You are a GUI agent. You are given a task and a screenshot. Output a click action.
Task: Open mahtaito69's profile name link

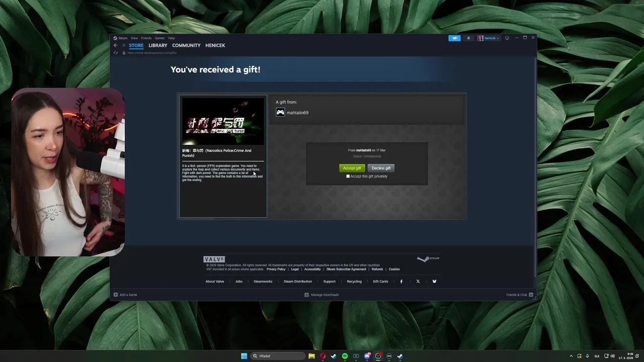pyautogui.click(x=297, y=113)
